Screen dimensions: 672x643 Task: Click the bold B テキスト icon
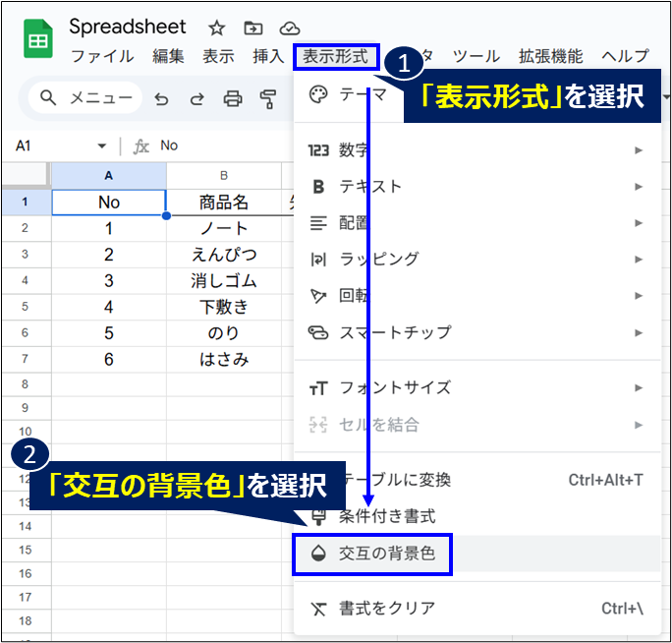318,187
